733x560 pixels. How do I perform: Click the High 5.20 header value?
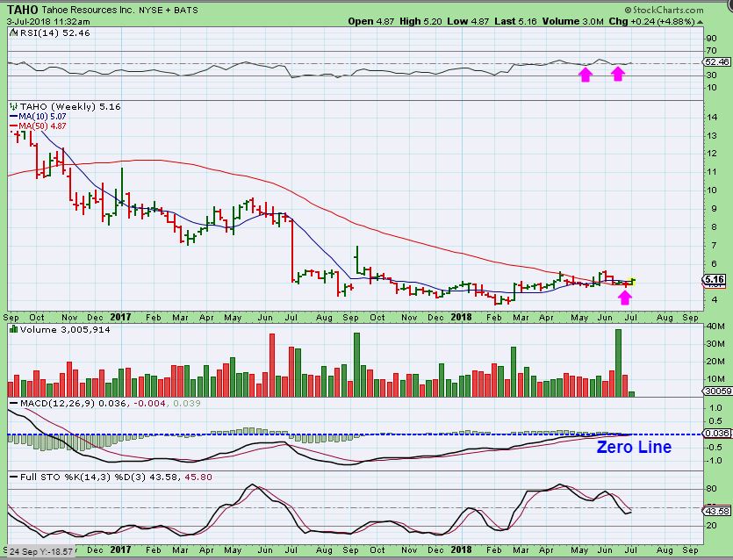420,21
